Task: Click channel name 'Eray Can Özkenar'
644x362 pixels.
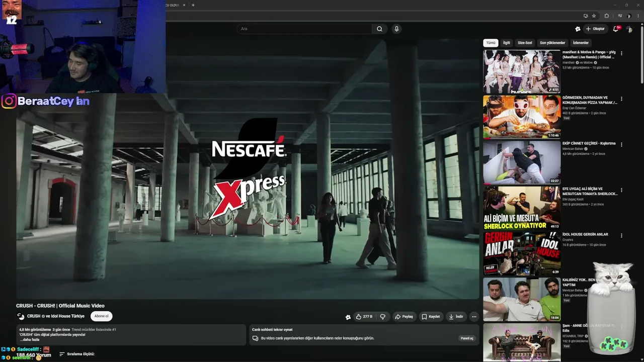Action: pos(574,108)
